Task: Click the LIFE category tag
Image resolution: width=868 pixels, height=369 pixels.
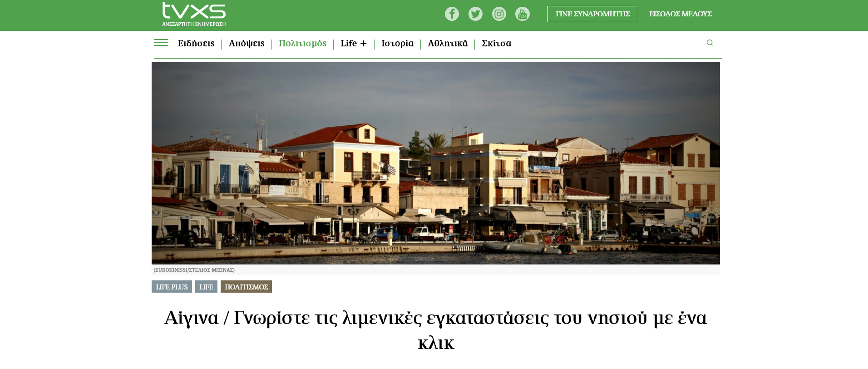Action: coord(206,287)
